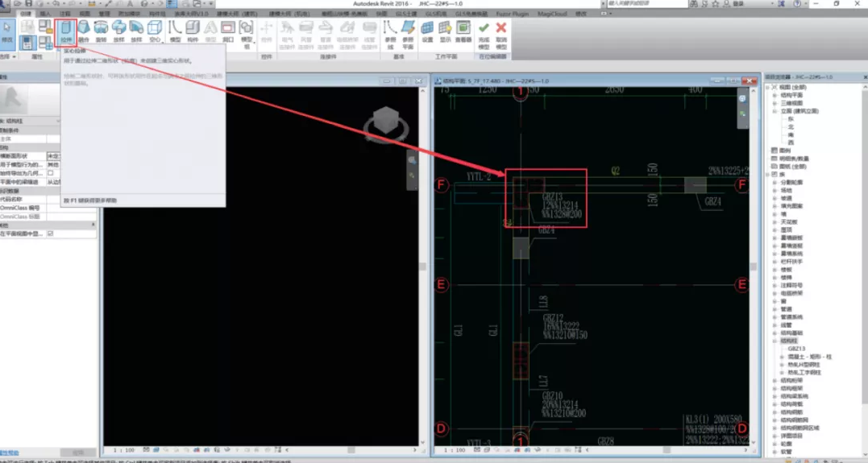Click the structural plan view vertical scrollbar
868x463 pixels.
coord(754,266)
